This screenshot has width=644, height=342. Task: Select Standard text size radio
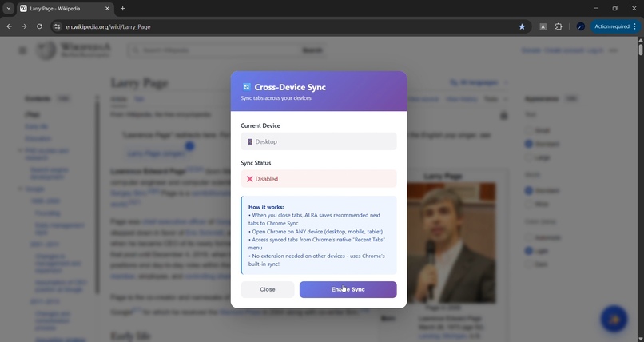click(529, 144)
